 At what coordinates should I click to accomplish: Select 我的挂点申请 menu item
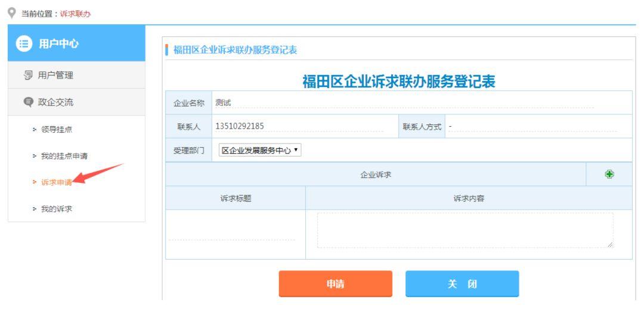[64, 156]
